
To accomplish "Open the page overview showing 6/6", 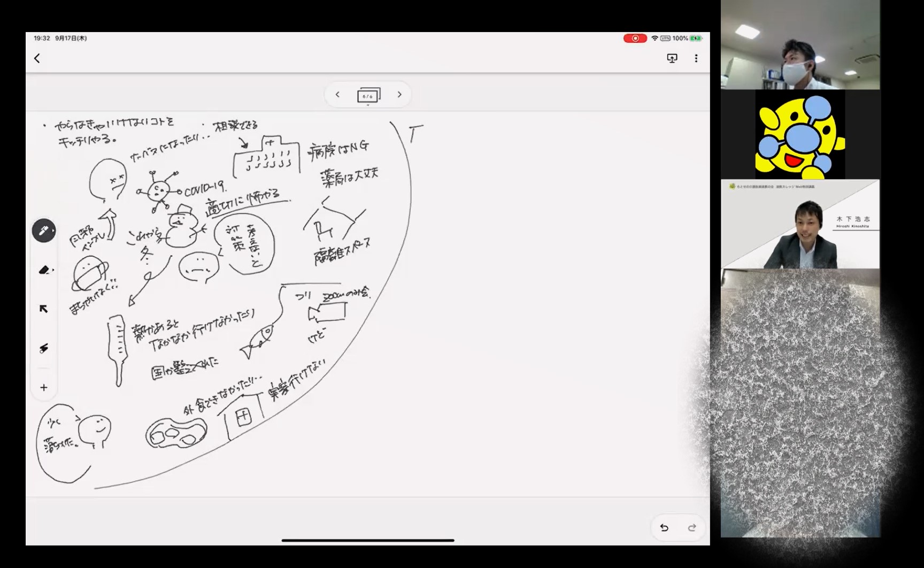I will (x=368, y=96).
